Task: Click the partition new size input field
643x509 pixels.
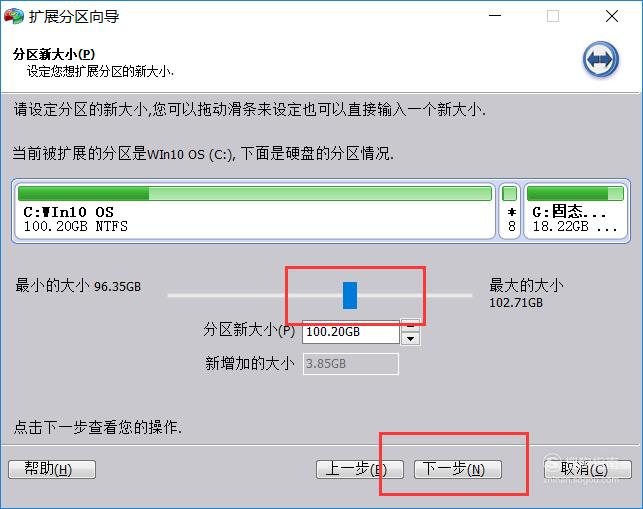Action: [x=351, y=332]
